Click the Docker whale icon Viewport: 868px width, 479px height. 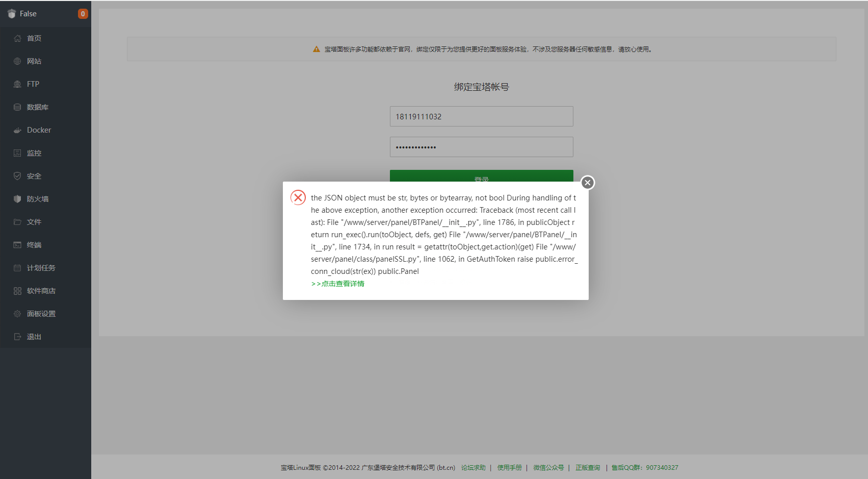coord(17,130)
